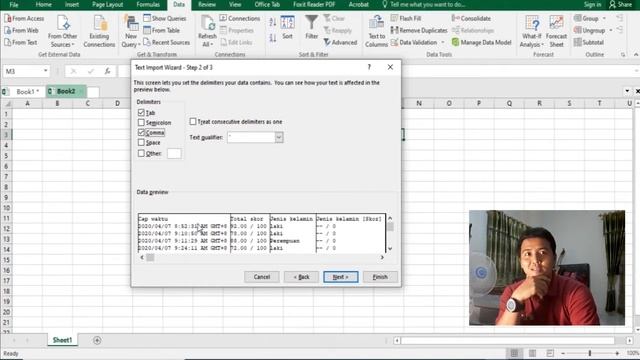Click Next in Text Import Wizard

click(x=340, y=277)
